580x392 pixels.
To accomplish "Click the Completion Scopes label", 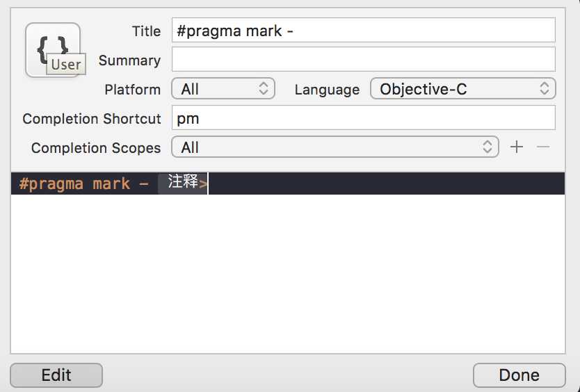I will point(96,148).
